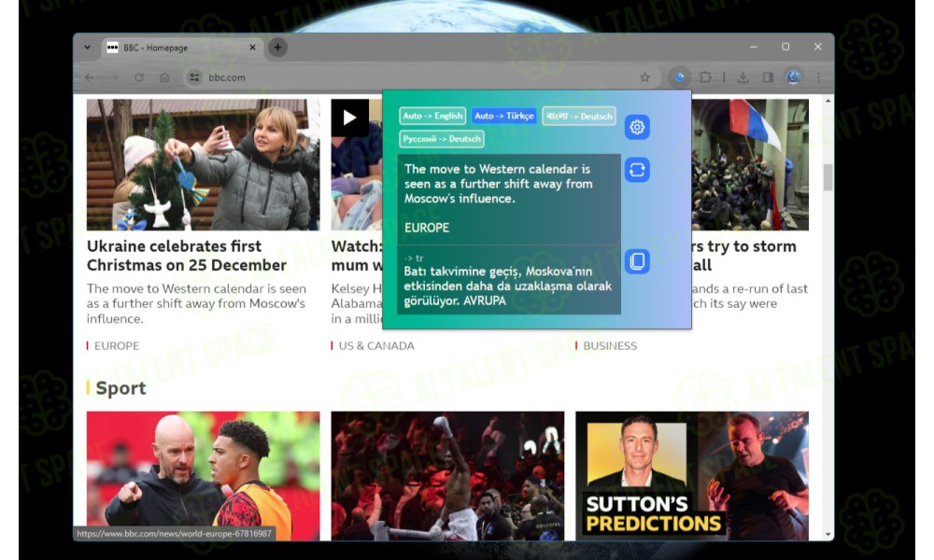Switch to the BBC - Homepage tab
Screen dimensions: 934x560
[181, 48]
